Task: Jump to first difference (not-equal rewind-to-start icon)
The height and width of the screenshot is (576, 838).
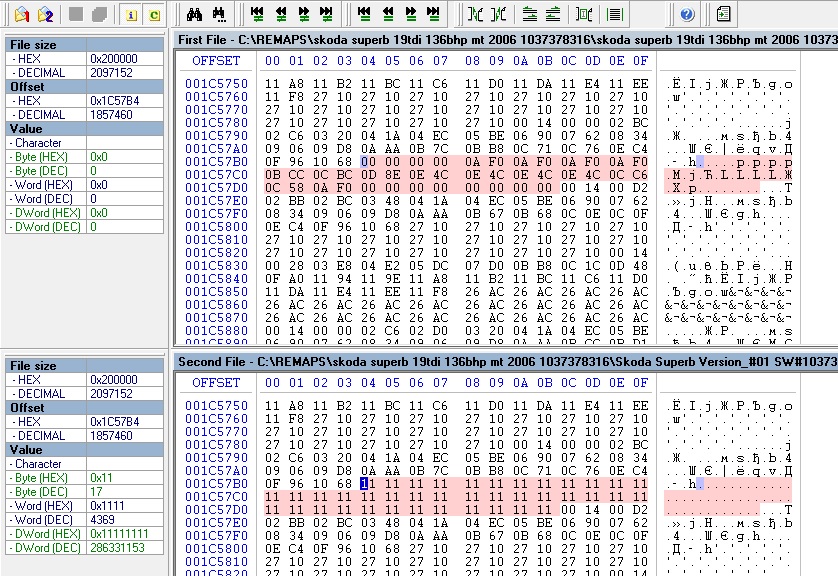Action: (x=257, y=14)
